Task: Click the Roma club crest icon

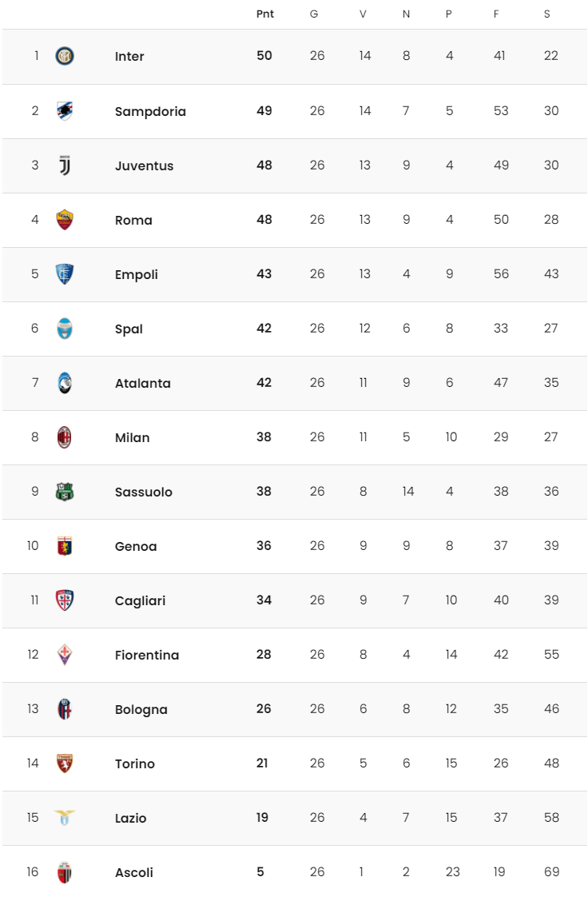Action: [65, 220]
